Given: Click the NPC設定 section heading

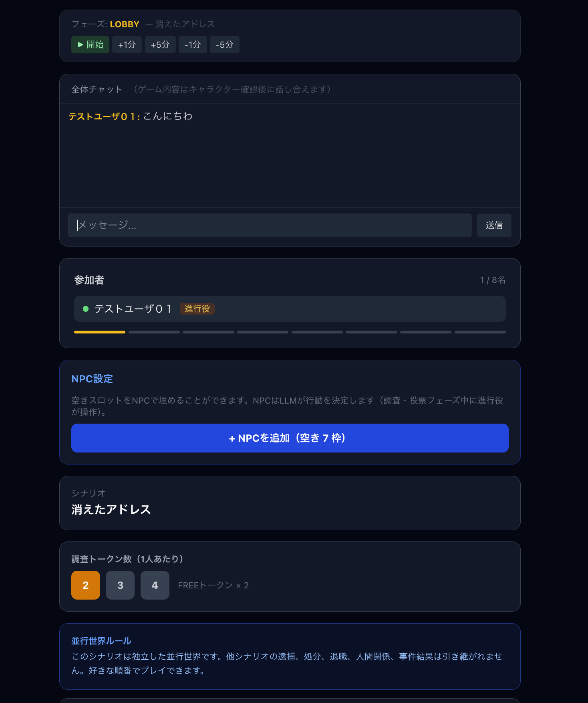Looking at the screenshot, I should point(92,379).
